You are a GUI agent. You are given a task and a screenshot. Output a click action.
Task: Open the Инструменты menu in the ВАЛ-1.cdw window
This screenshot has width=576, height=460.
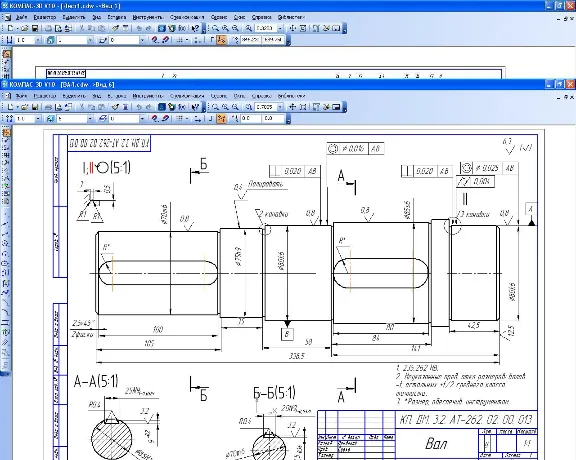click(148, 96)
